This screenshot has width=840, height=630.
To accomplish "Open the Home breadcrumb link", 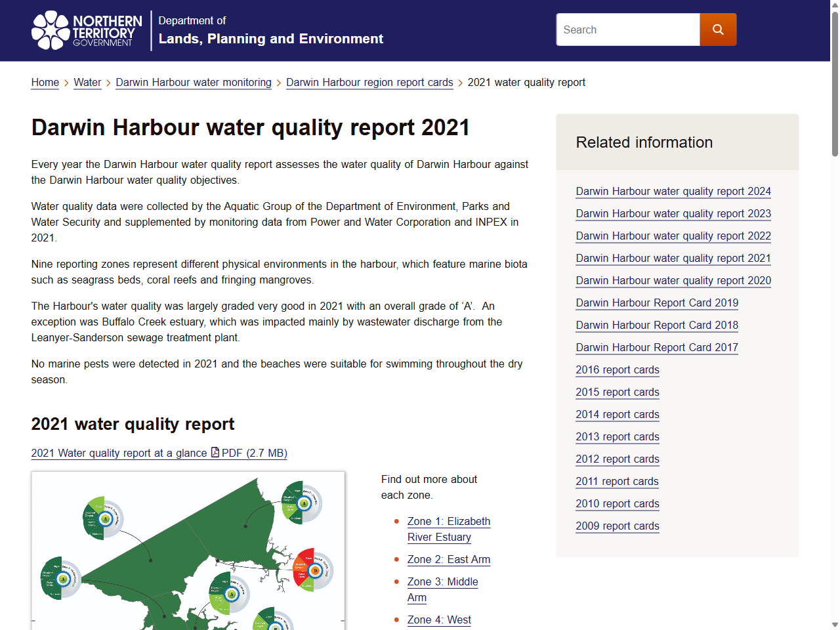I will click(x=45, y=83).
